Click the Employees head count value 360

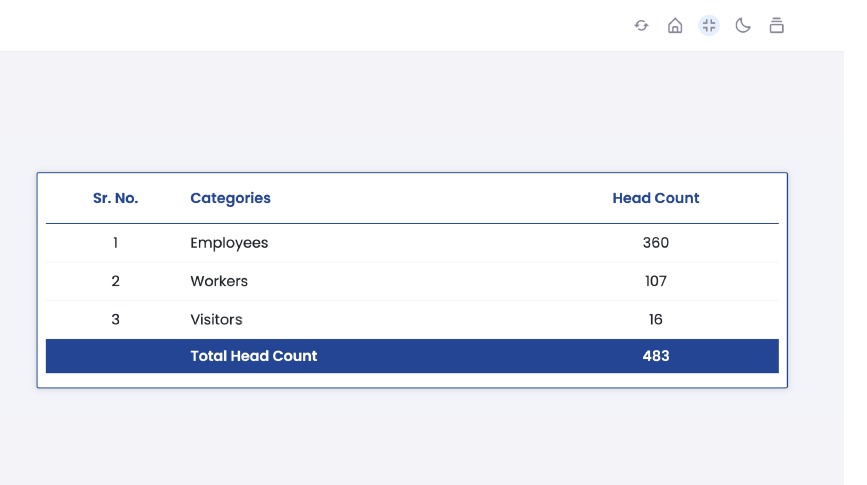pos(656,243)
